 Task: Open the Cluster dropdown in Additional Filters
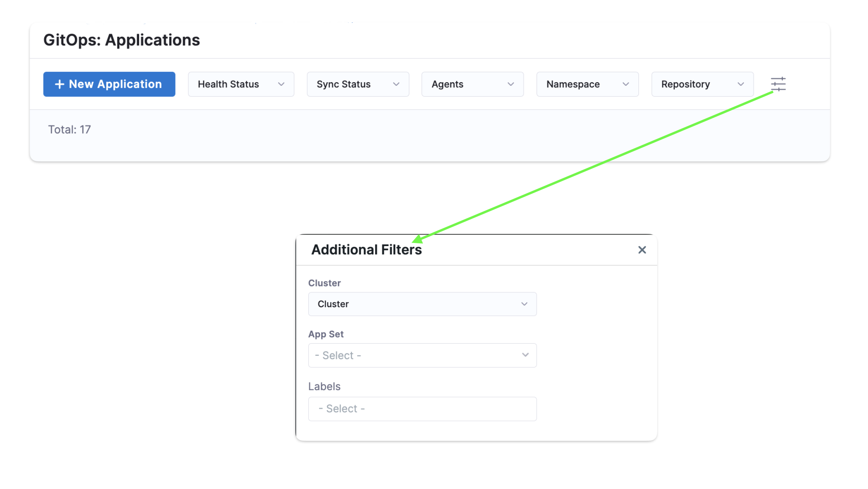(422, 304)
